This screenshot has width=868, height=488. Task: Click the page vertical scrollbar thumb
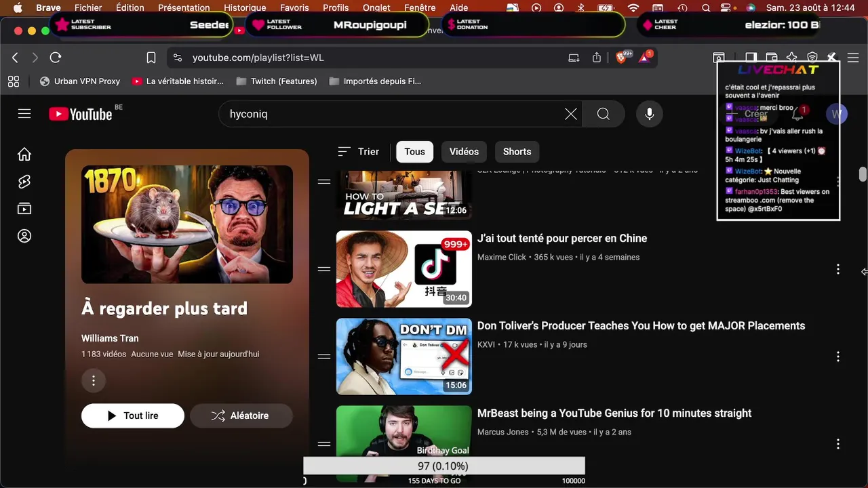tap(863, 174)
